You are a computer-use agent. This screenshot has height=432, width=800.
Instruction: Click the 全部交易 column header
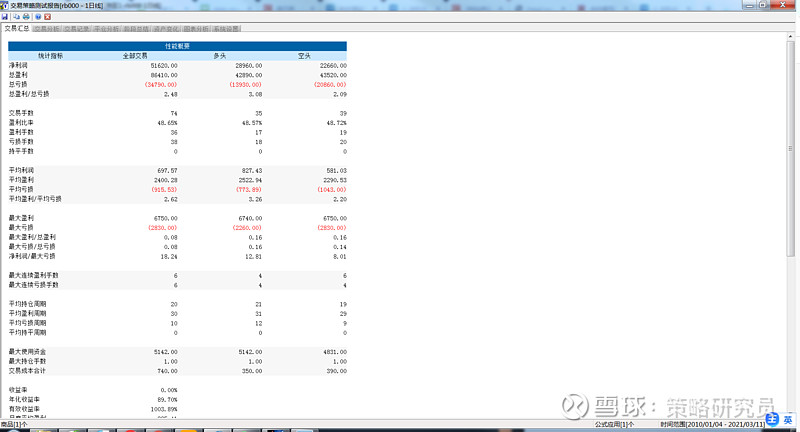(x=135, y=56)
